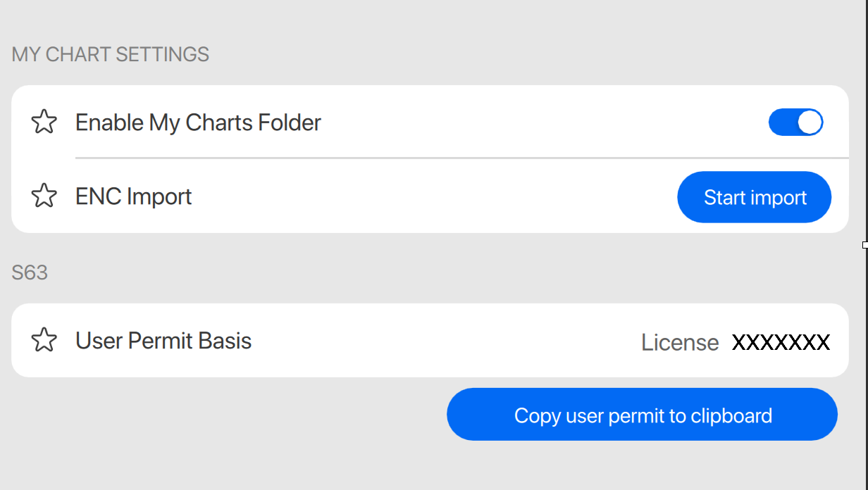Click the word 'Folder' in the My Charts row

[289, 122]
